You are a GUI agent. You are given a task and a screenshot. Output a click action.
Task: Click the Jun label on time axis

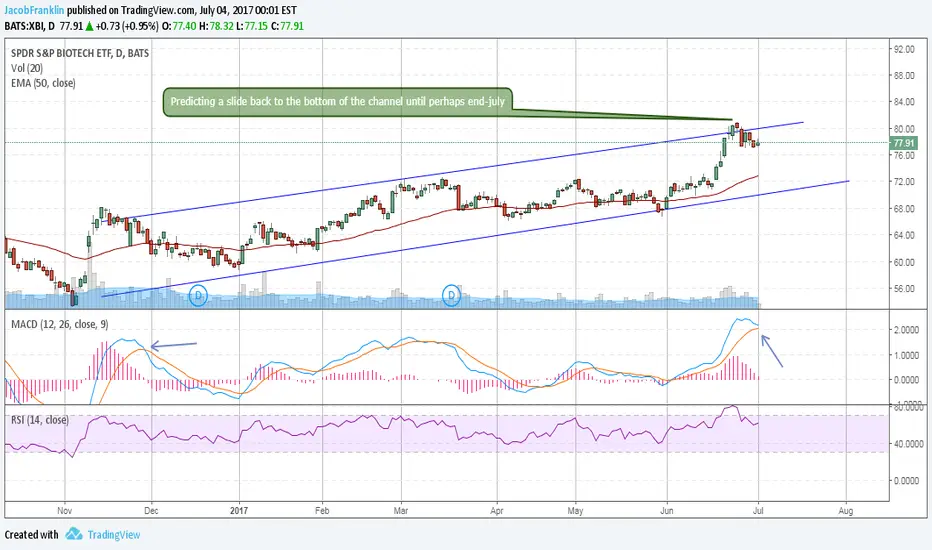[x=667, y=511]
